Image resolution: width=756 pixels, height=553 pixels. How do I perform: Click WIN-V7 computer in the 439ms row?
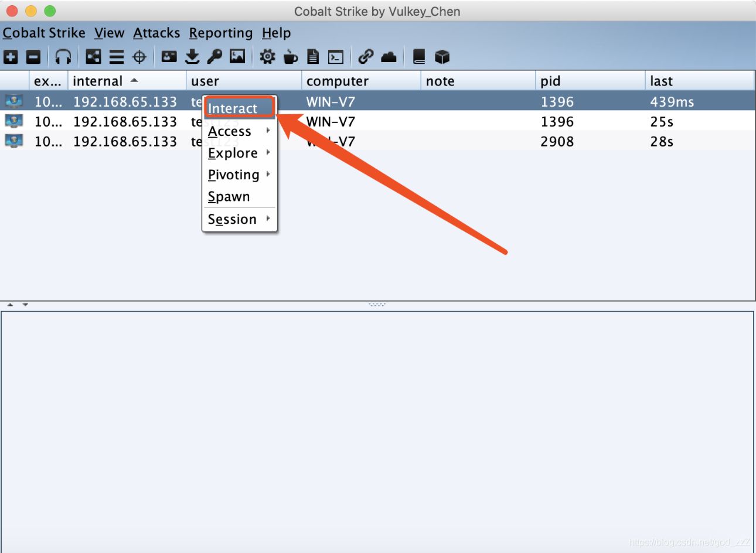click(331, 101)
